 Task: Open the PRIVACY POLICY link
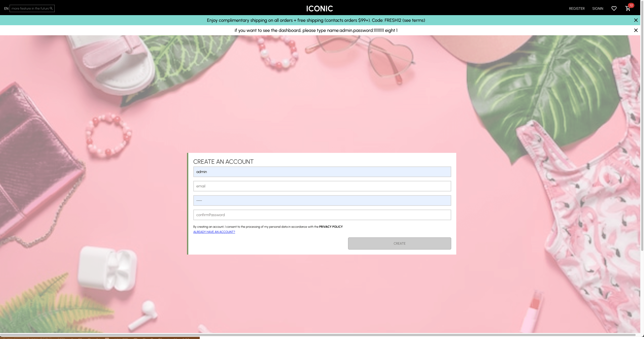pos(331,227)
